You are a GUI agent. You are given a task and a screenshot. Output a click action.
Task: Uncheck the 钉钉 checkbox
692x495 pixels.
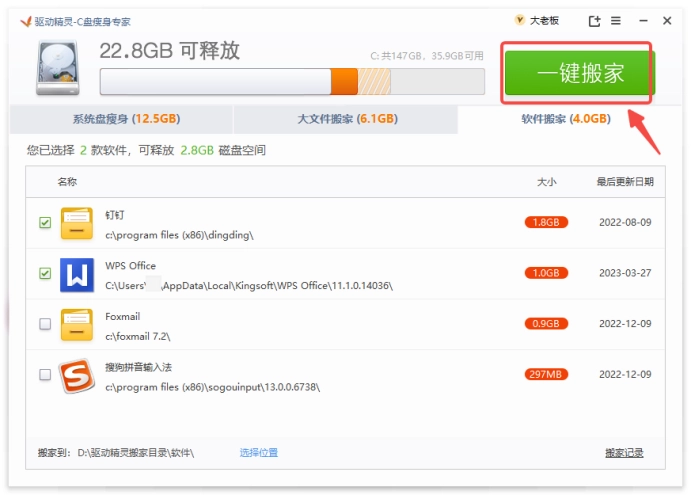[45, 223]
